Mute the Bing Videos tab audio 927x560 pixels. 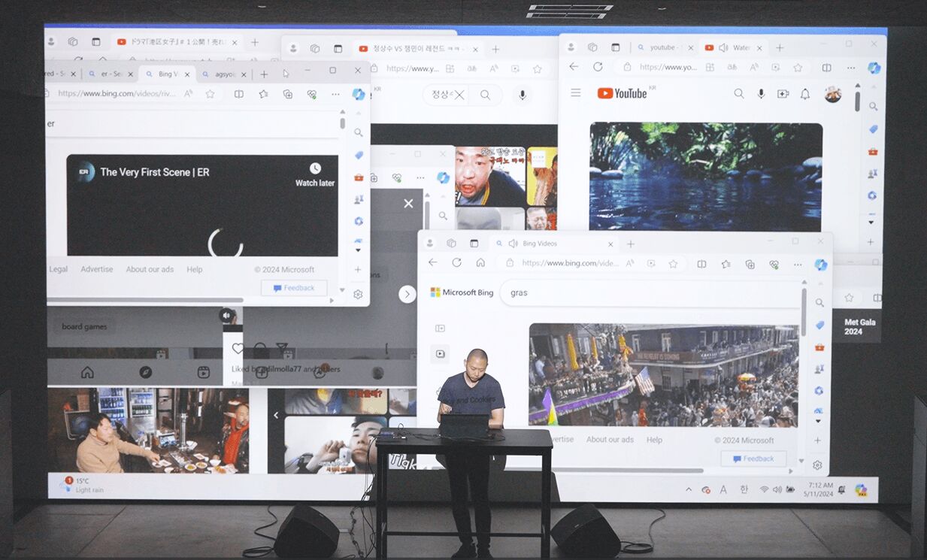coord(513,244)
